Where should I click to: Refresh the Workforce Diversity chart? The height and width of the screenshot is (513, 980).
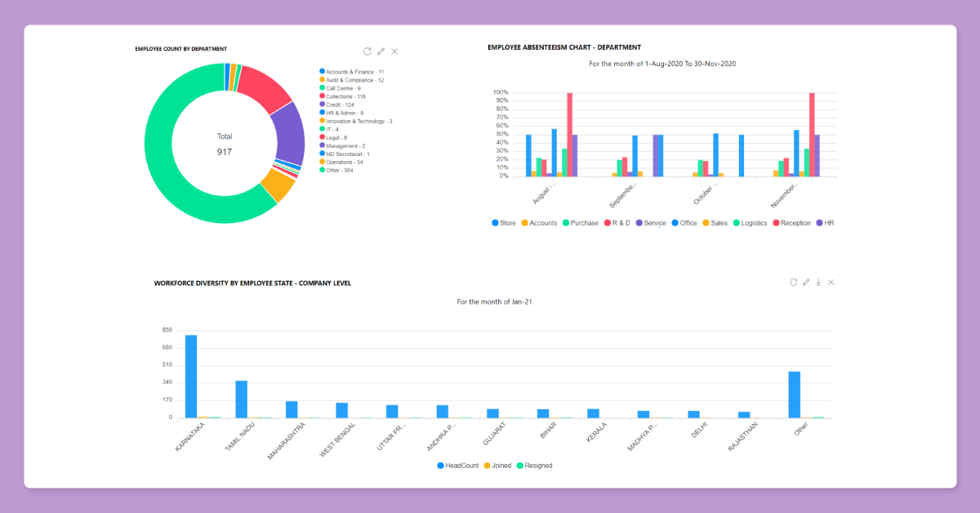tap(793, 282)
